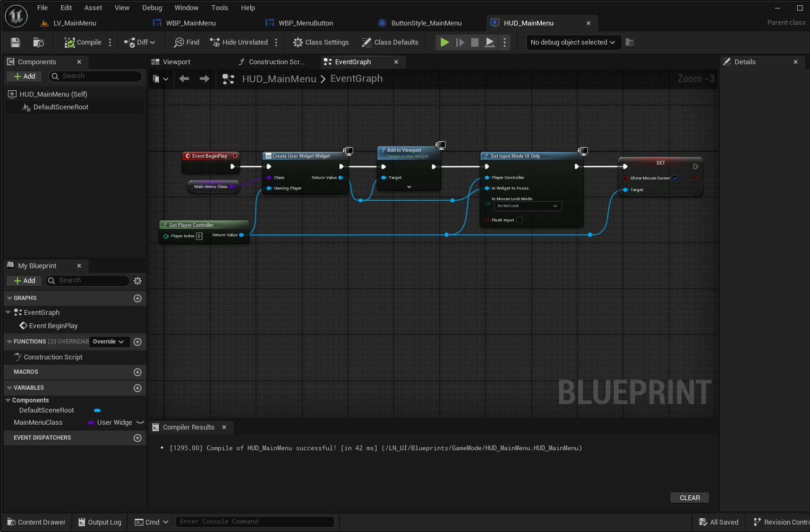Image resolution: width=810 pixels, height=532 pixels.
Task: Start Play in editor
Action: point(445,42)
